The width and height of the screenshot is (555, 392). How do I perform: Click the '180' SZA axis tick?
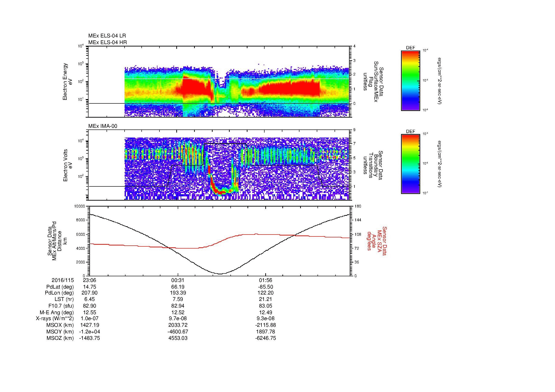[x=358, y=206]
